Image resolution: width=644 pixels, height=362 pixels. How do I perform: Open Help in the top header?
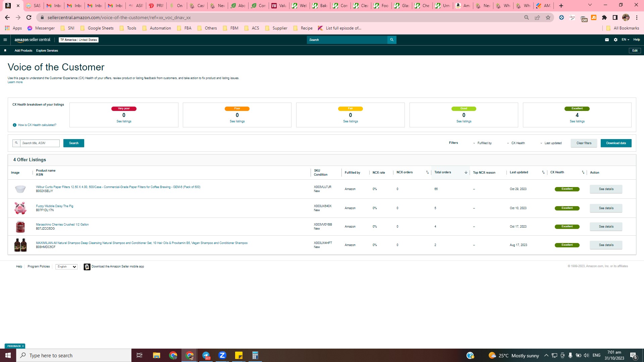[637, 40]
